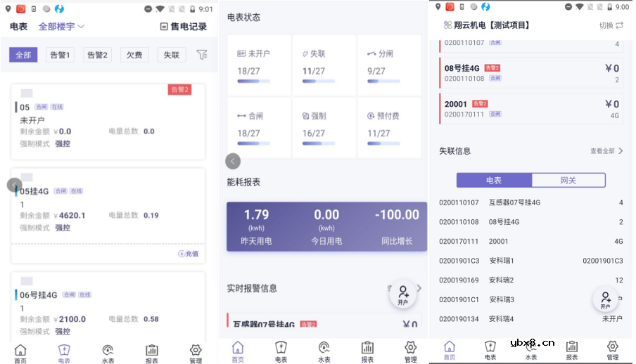
Task: Open meter card 06号挂4G
Action: coord(108,307)
